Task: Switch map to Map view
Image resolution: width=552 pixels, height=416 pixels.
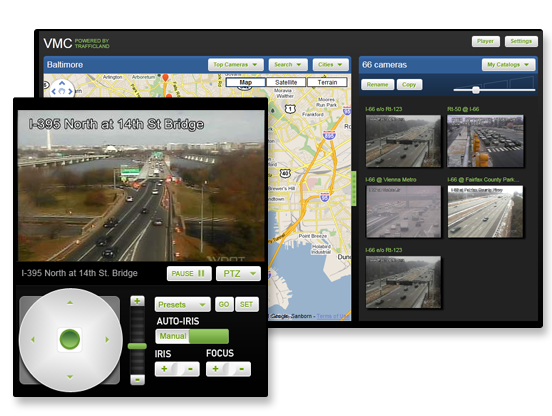Action: pos(246,82)
